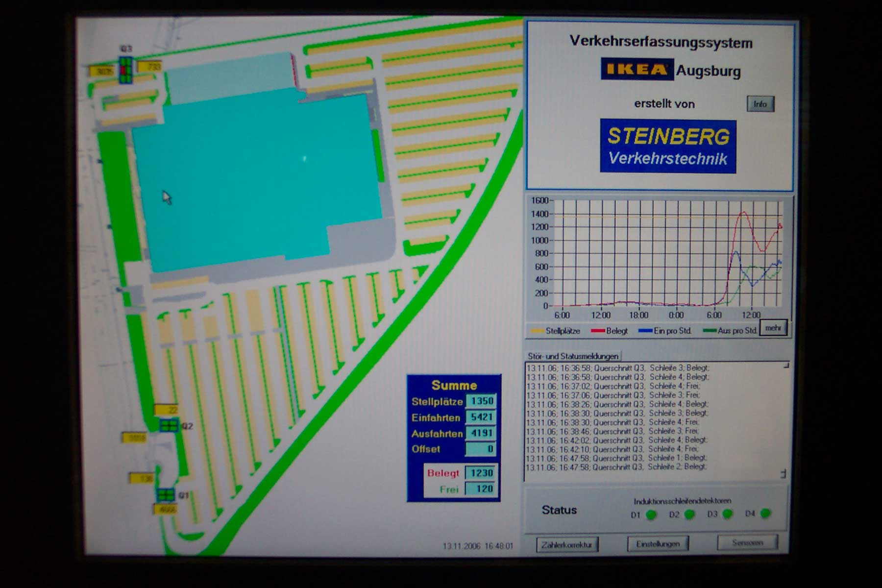The width and height of the screenshot is (882, 588).
Task: Click the 'erstellt von' text
Action: pos(664,104)
